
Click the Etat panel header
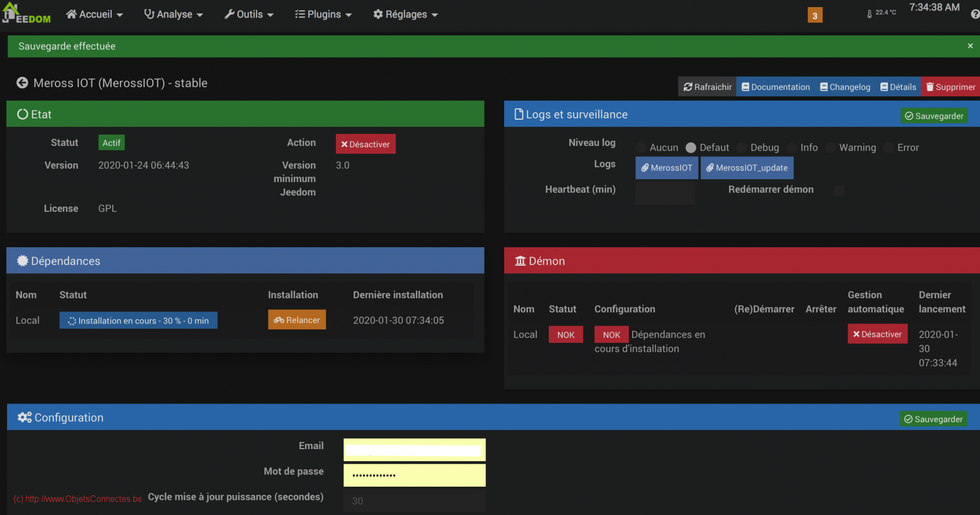(x=245, y=114)
